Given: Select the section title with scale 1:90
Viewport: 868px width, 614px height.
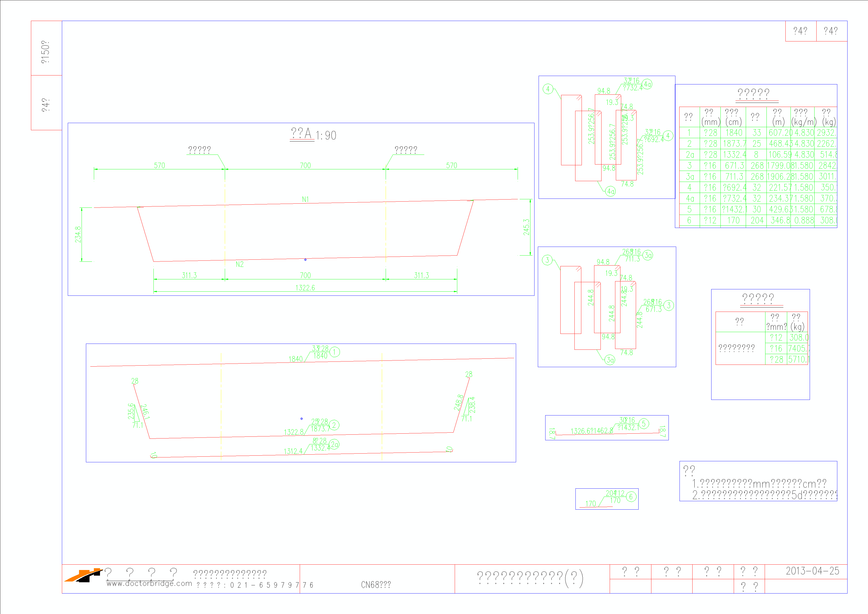Looking at the screenshot, I should (x=313, y=134).
